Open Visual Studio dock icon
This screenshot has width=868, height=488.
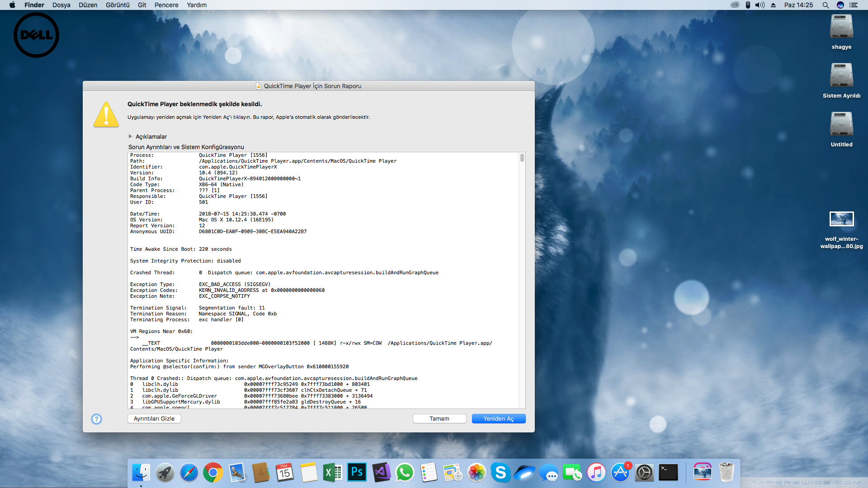381,473
